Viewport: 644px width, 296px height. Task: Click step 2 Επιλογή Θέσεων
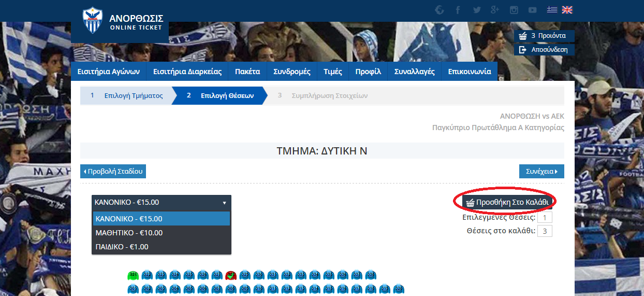click(220, 95)
